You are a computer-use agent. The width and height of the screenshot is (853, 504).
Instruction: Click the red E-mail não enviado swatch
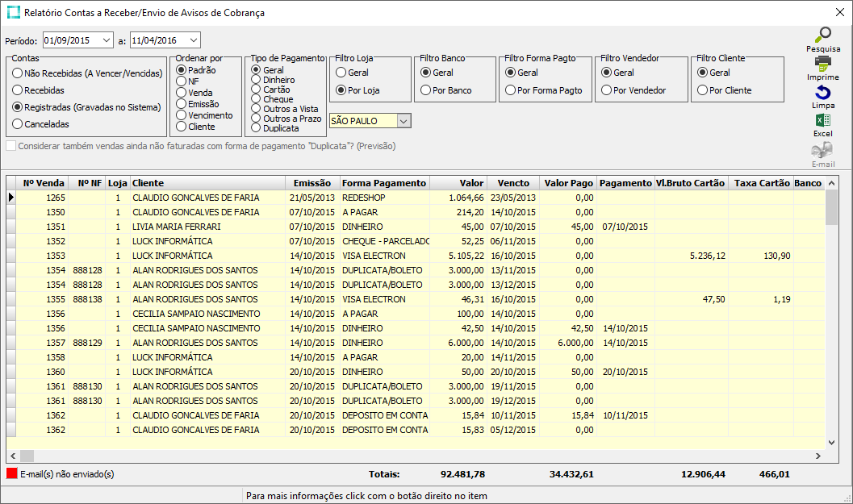[x=11, y=474]
